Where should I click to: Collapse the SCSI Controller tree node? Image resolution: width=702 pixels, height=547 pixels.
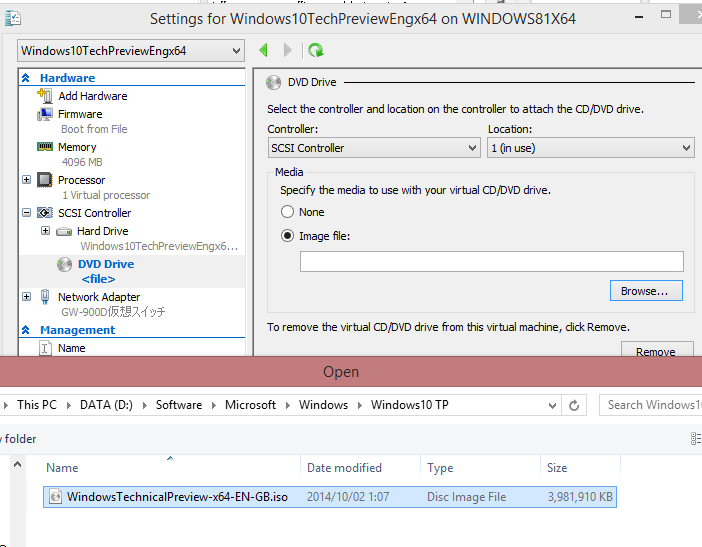26,213
